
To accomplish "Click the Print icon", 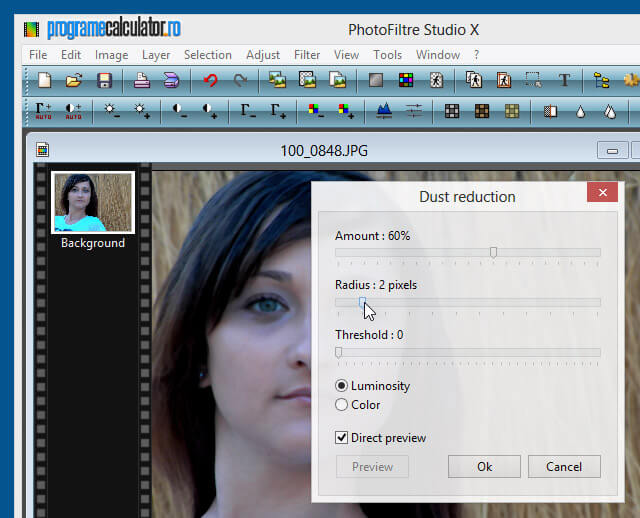I will tap(142, 80).
